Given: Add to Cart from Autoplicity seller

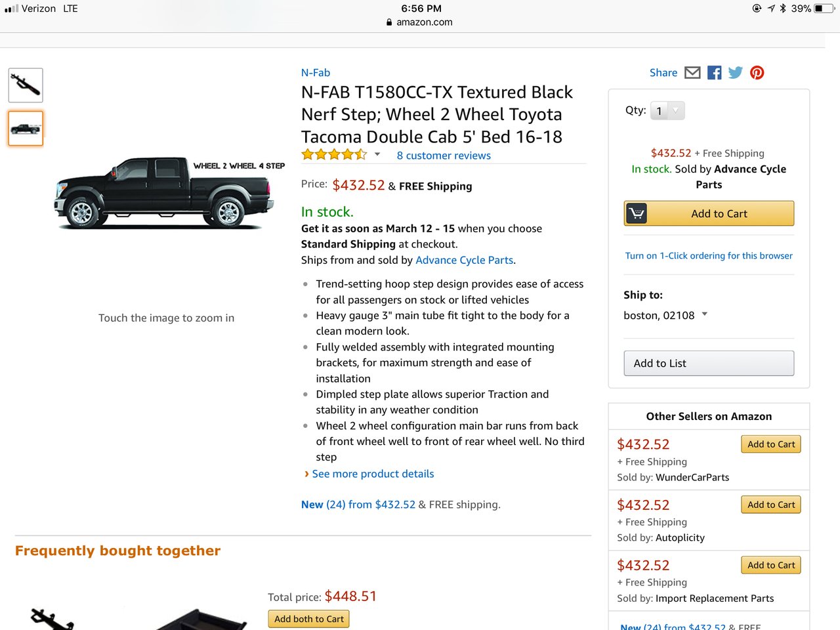Looking at the screenshot, I should (x=771, y=505).
